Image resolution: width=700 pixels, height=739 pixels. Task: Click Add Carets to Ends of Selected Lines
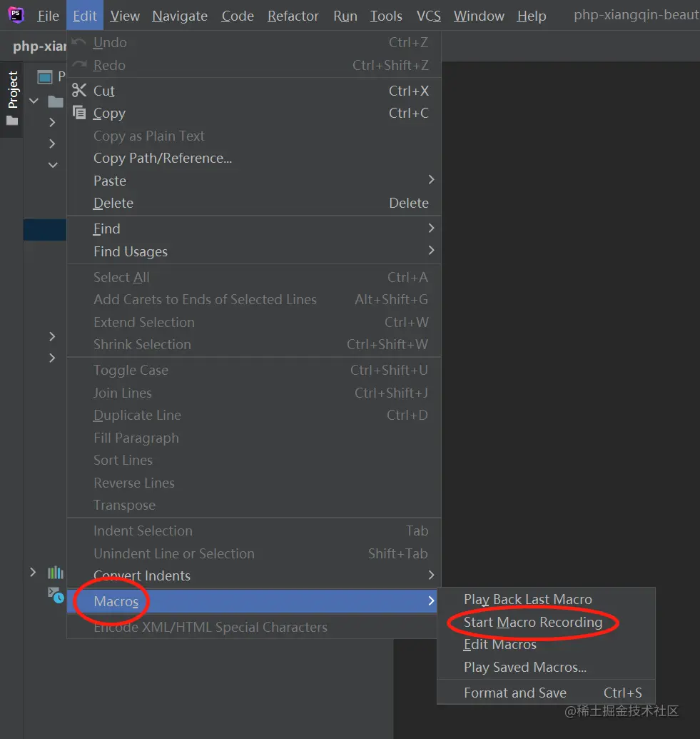[254, 299]
